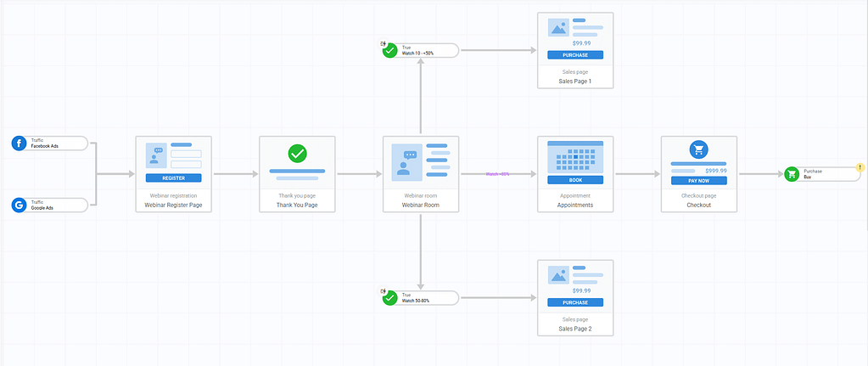Click the Webinar Register Page title text
Viewport: 868px width, 366px height.
coord(173,205)
